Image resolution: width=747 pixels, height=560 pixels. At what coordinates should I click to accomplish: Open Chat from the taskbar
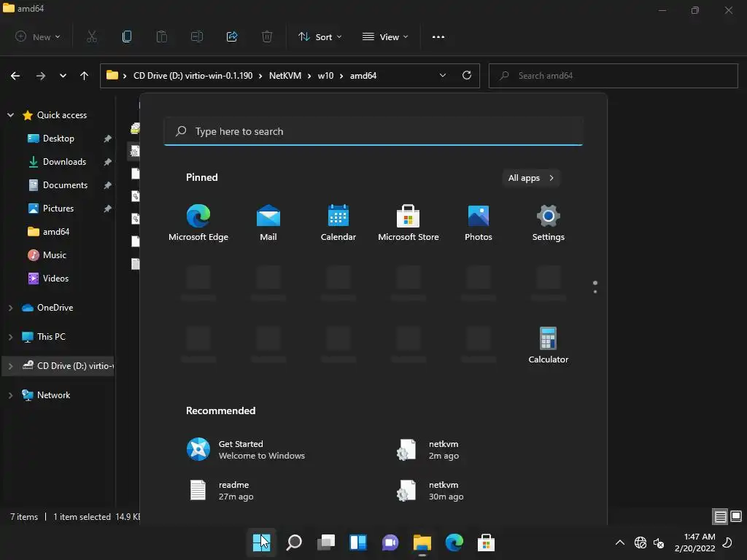(x=390, y=542)
